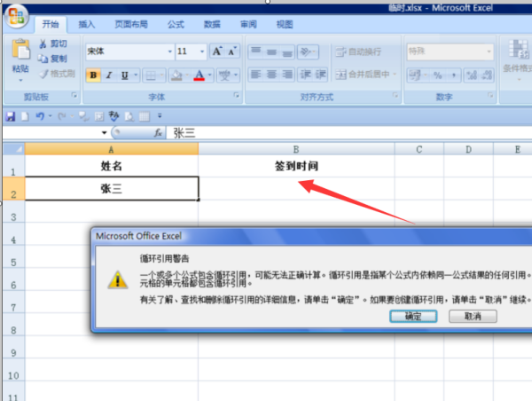Viewport: 532px width, 401px height.
Task: Apply percent style
Action: coord(438,75)
